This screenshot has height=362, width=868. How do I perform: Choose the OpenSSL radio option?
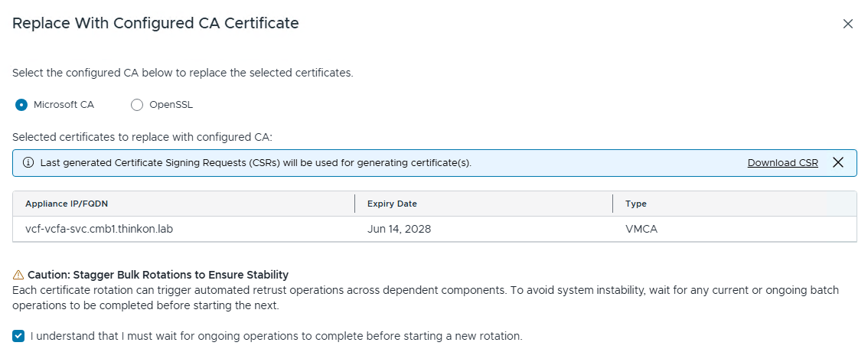(x=137, y=105)
